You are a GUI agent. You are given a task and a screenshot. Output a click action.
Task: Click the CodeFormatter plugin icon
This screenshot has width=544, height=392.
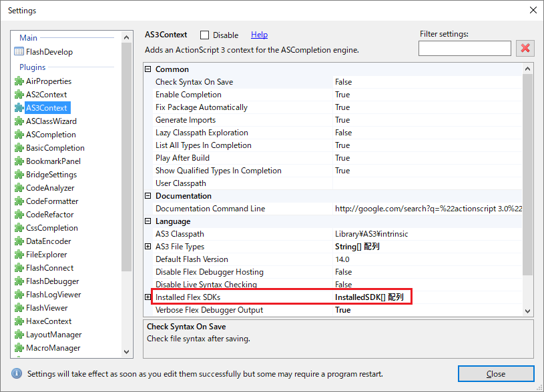(19, 201)
